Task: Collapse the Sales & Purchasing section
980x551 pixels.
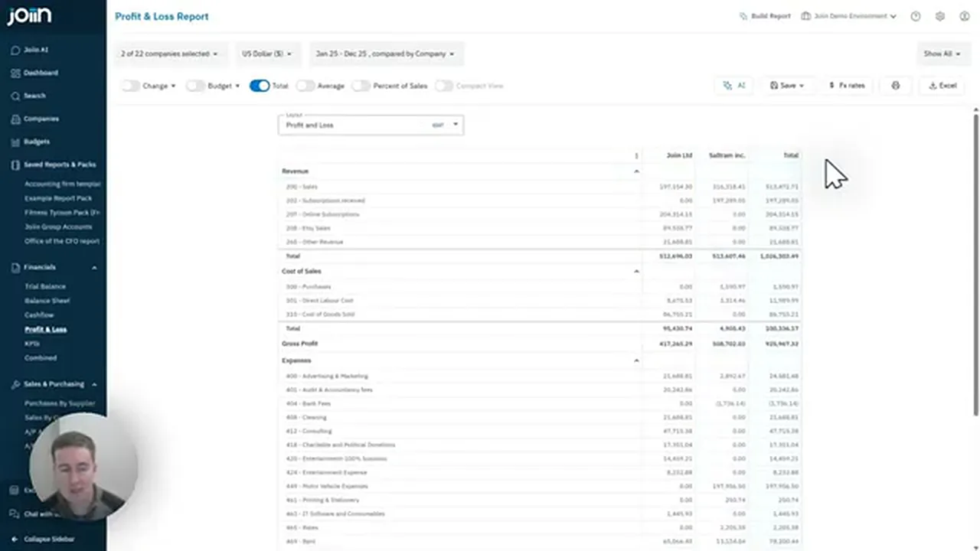Action: (94, 384)
